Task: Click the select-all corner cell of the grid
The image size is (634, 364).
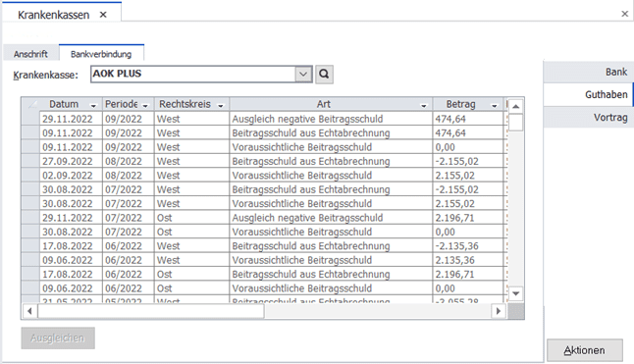Action: [30, 104]
